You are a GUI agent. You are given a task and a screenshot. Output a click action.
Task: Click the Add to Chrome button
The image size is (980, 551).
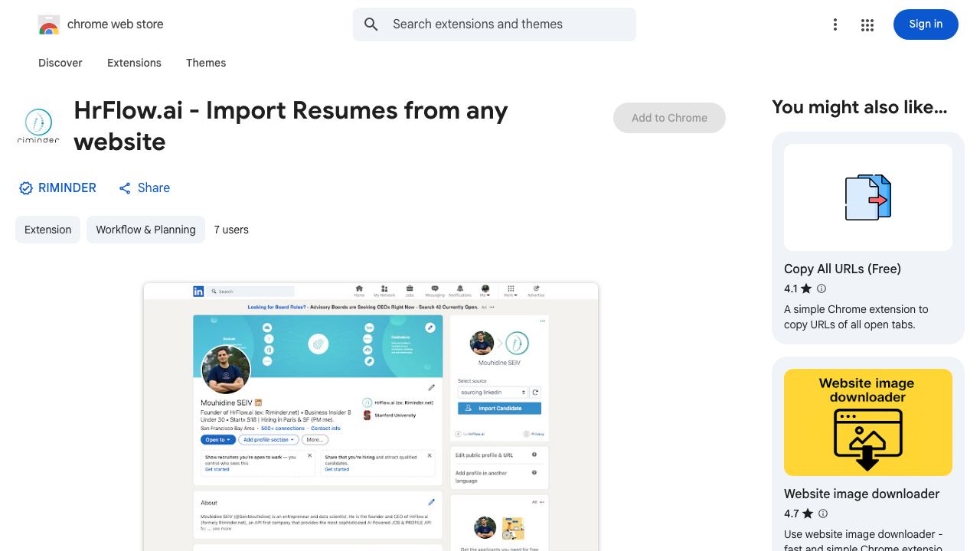(x=669, y=118)
